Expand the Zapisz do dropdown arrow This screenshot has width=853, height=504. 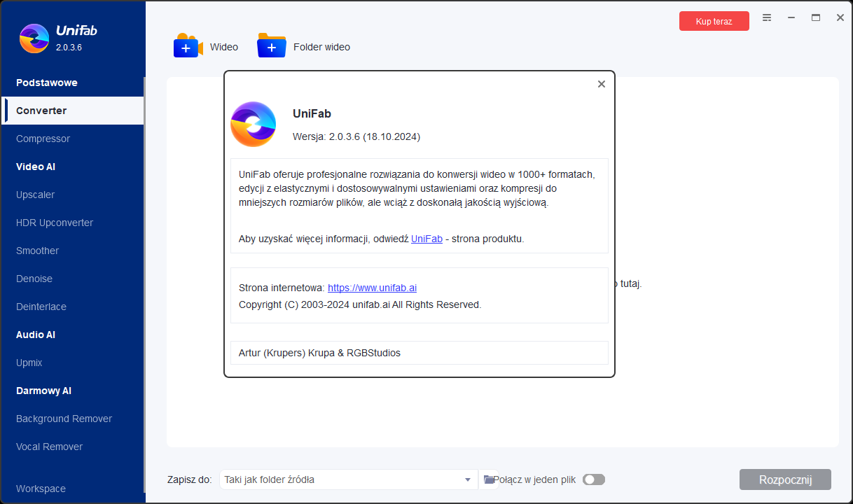468,479
